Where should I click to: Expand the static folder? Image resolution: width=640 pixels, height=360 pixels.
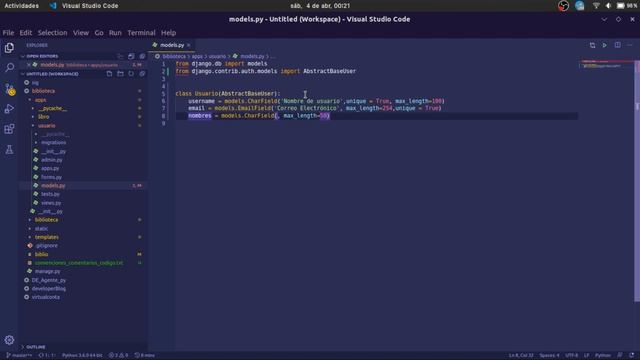click(x=41, y=229)
